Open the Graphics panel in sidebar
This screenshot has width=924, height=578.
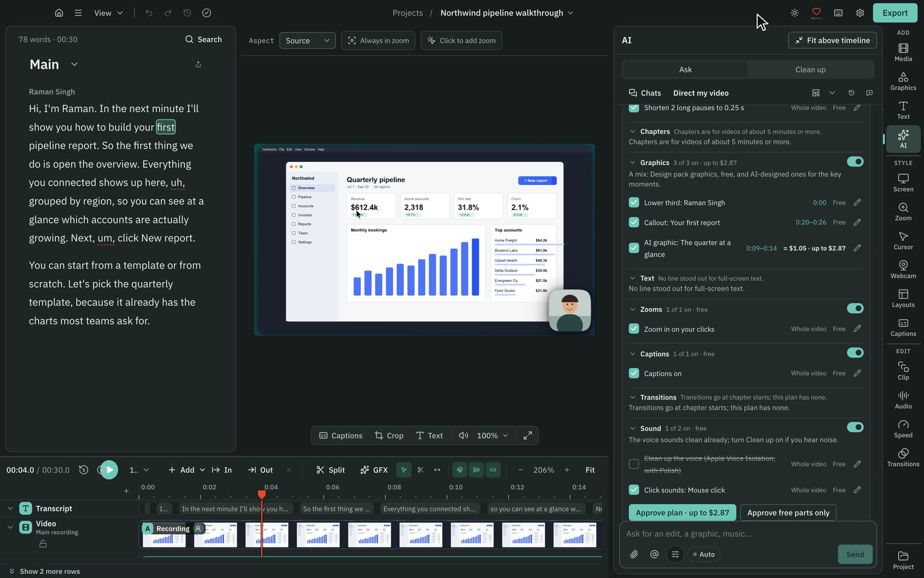(903, 81)
